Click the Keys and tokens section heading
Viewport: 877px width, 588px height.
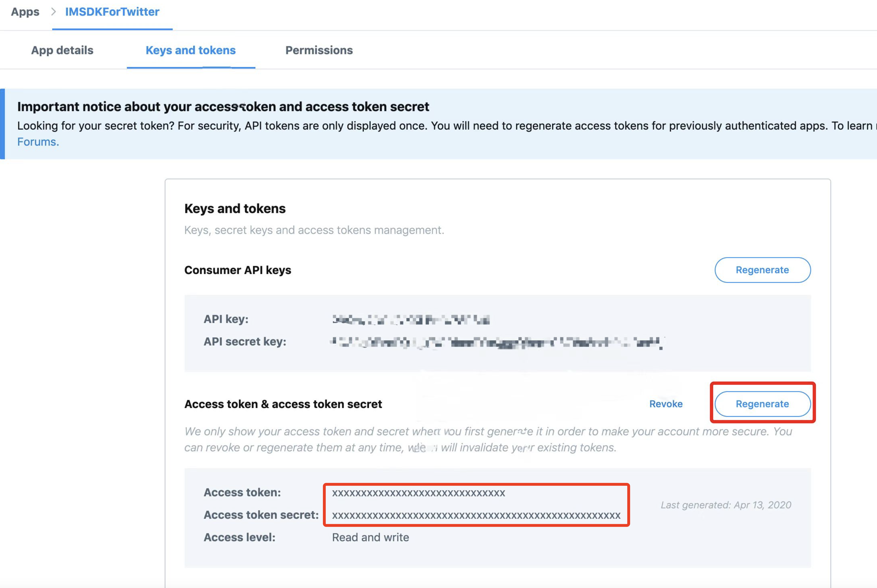click(235, 209)
